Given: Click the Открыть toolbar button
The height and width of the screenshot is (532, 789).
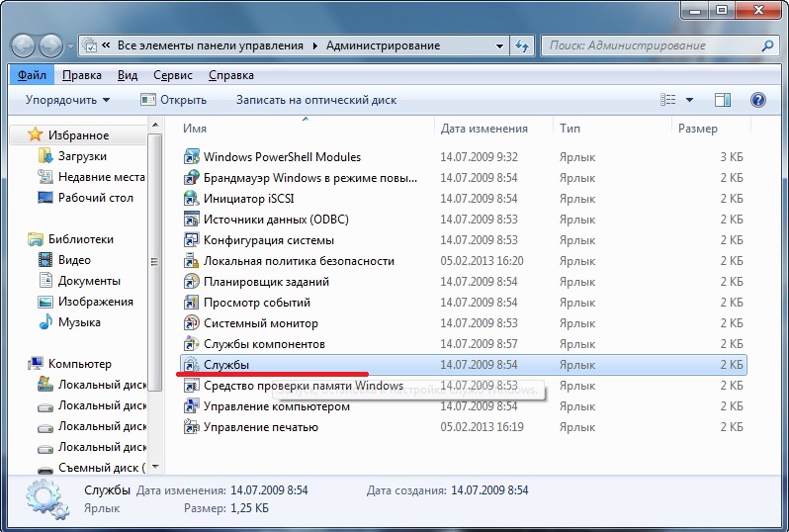Looking at the screenshot, I should pos(173,100).
